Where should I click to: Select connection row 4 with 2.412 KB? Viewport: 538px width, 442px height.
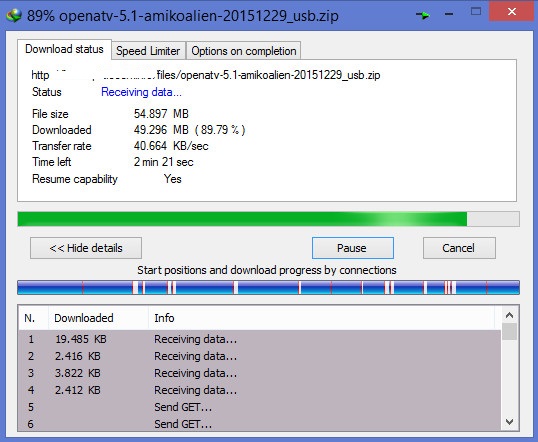tap(260, 390)
